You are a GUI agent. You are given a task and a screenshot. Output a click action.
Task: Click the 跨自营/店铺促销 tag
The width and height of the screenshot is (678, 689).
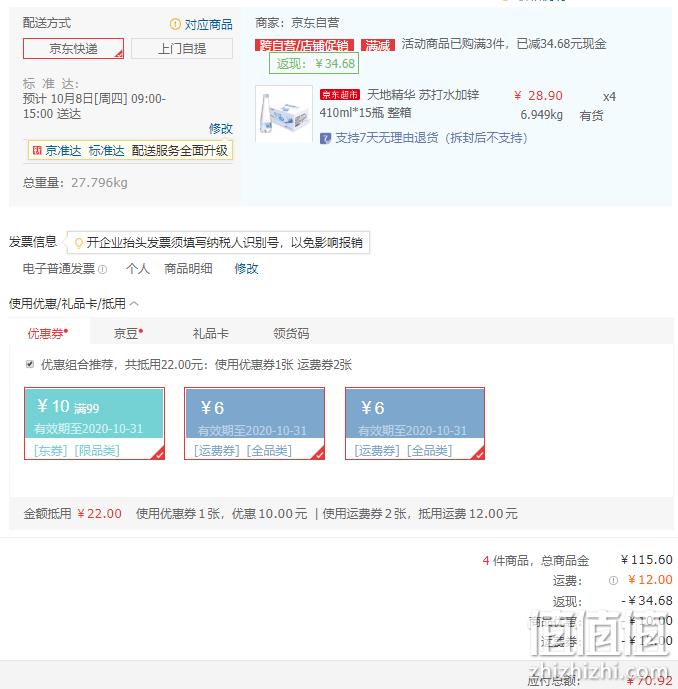(305, 45)
